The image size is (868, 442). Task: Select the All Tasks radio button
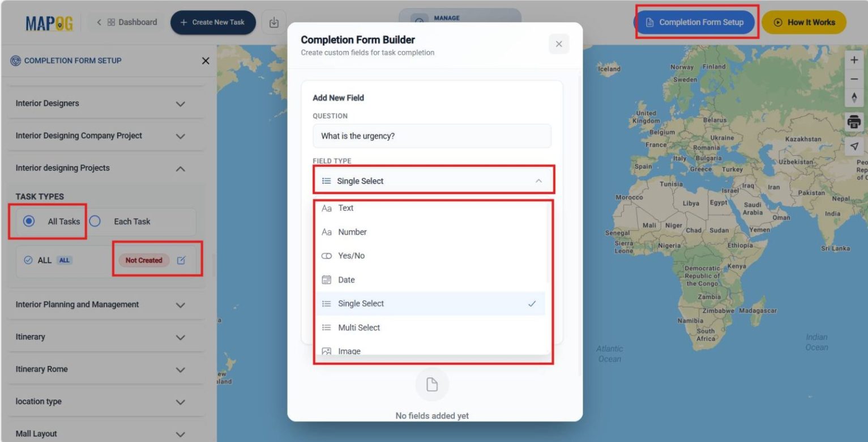point(29,222)
